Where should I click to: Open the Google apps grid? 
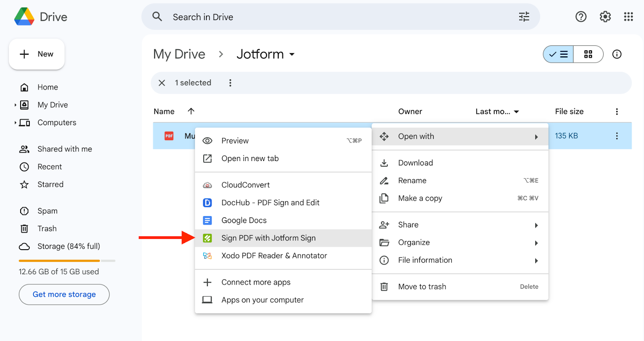point(628,17)
